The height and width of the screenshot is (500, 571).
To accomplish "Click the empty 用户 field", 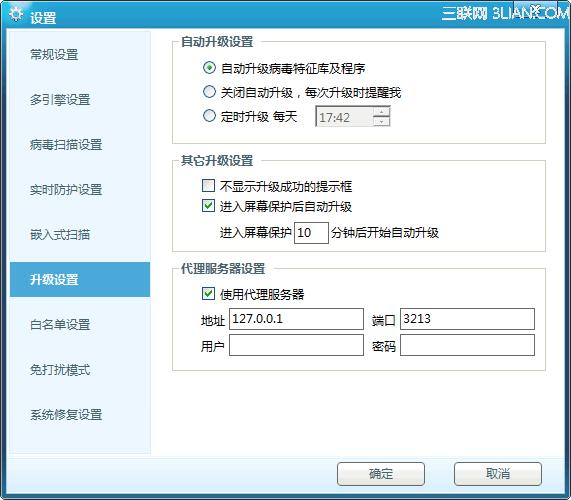I will pos(296,345).
